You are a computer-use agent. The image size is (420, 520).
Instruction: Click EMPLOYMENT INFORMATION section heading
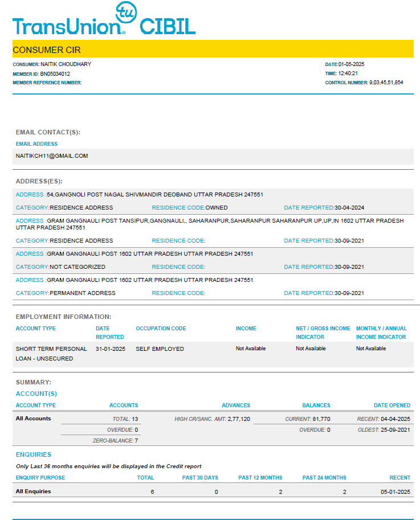tap(63, 317)
